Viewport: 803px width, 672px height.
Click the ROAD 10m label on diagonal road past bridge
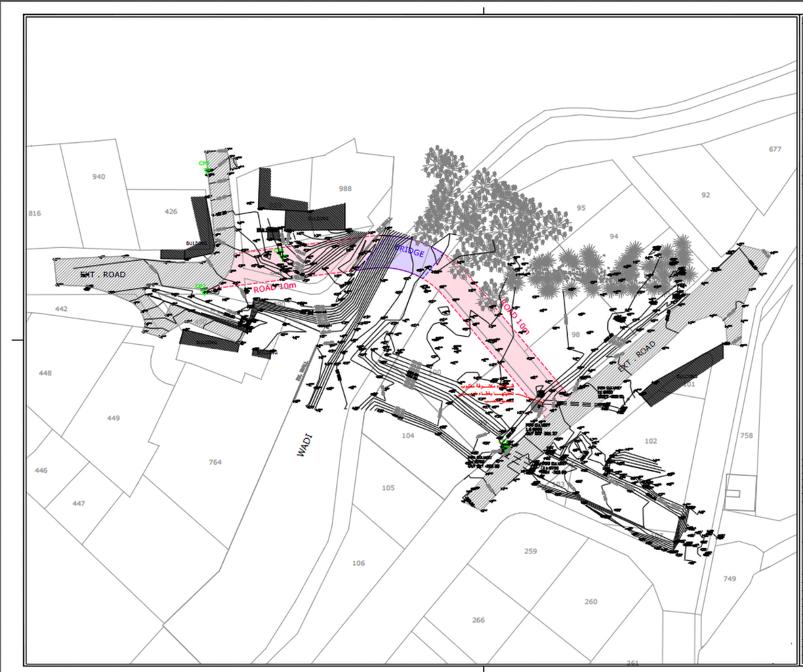click(x=515, y=317)
